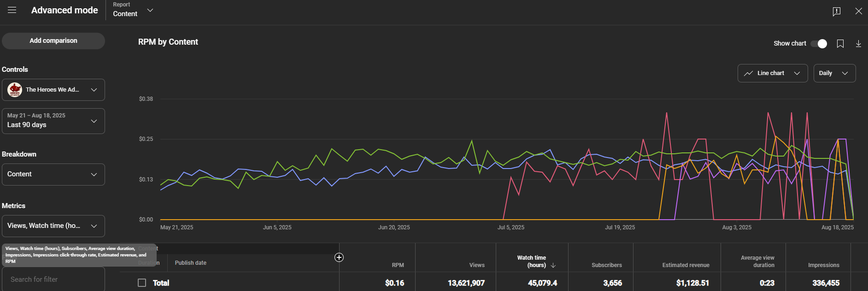This screenshot has width=868, height=291.
Task: Click the Jun 20, 2025 axis label
Action: pos(394,227)
